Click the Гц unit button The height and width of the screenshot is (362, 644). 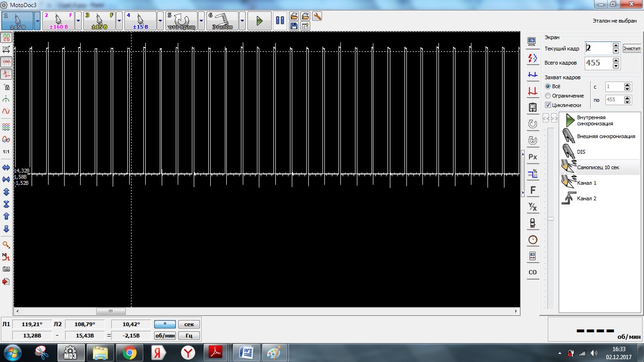tap(189, 336)
